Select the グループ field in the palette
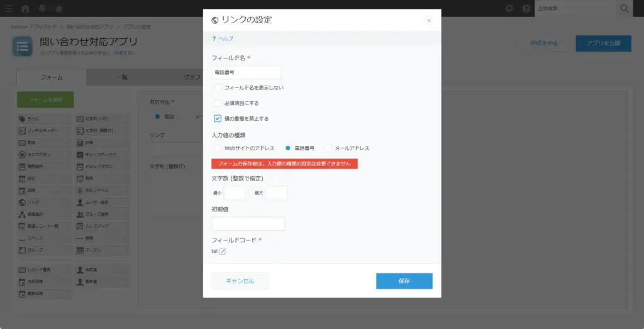 click(45, 250)
